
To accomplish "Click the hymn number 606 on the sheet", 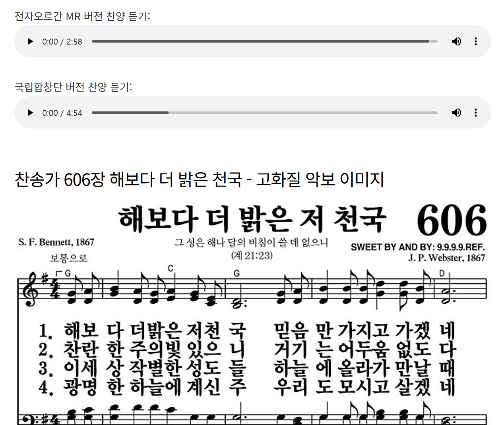I will coord(452,220).
